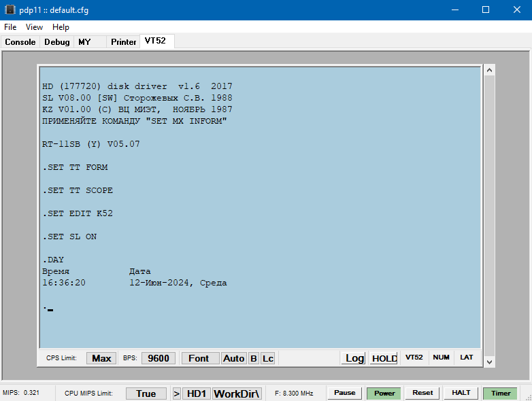Screen dimensions: 532x401
Task: Click the ".SET TT SCOPE" command line
Action: click(x=78, y=190)
